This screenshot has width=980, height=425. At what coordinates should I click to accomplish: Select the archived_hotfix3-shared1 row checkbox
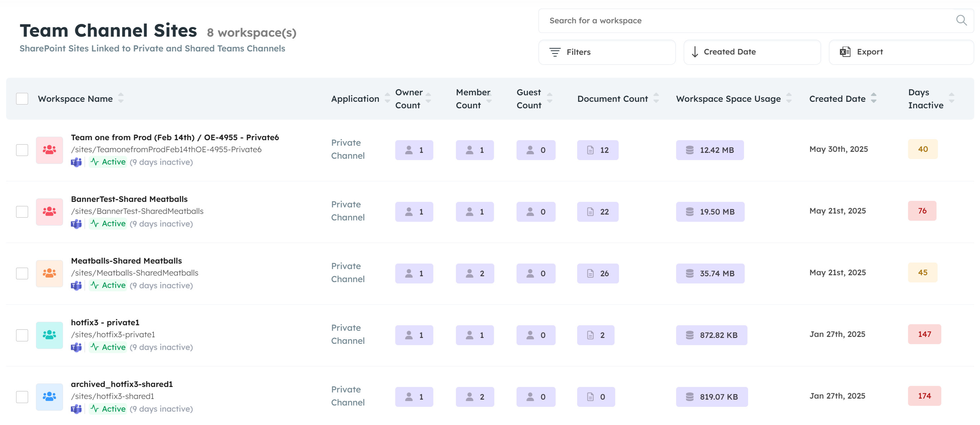point(22,397)
